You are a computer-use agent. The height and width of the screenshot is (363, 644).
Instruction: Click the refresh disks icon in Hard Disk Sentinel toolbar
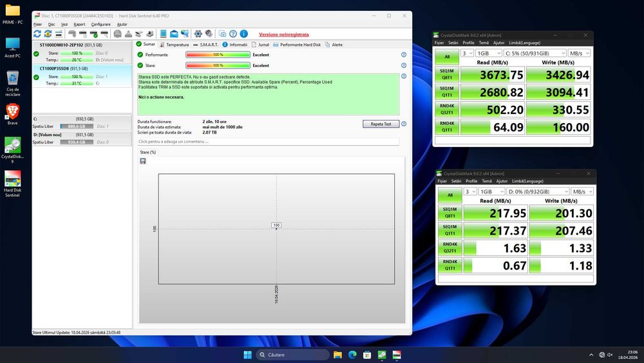[x=37, y=34]
